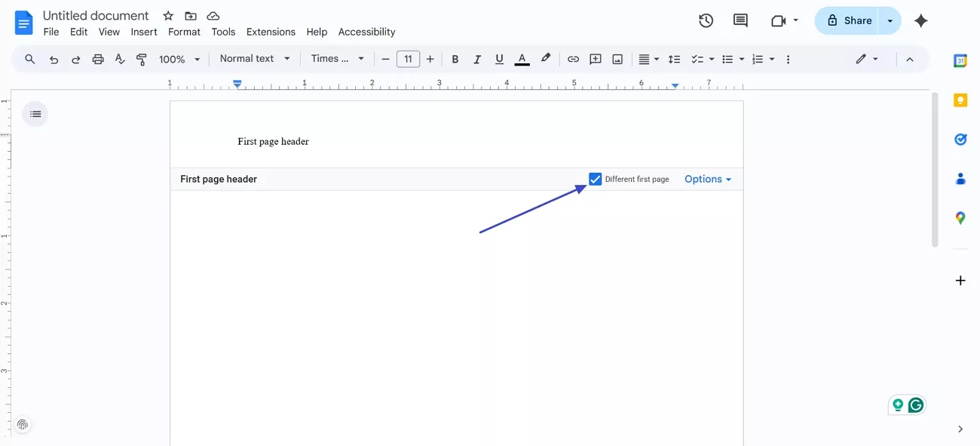Open the Format menu

[x=184, y=32]
